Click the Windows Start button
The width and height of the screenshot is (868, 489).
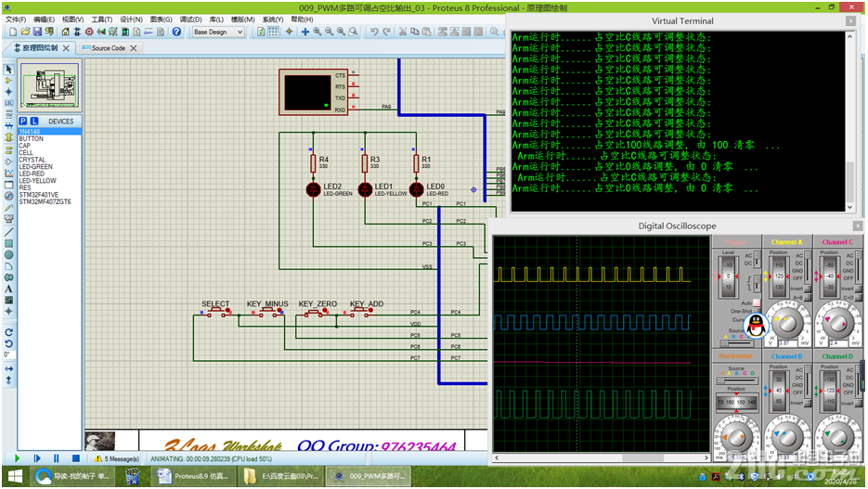[15, 476]
